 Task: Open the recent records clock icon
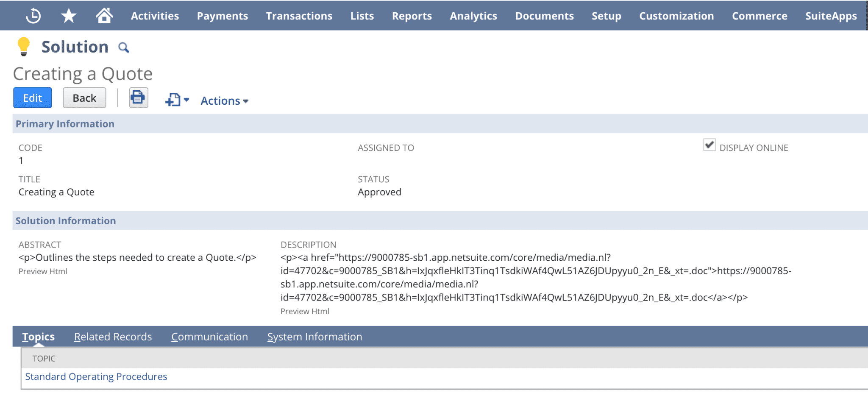pos(33,15)
